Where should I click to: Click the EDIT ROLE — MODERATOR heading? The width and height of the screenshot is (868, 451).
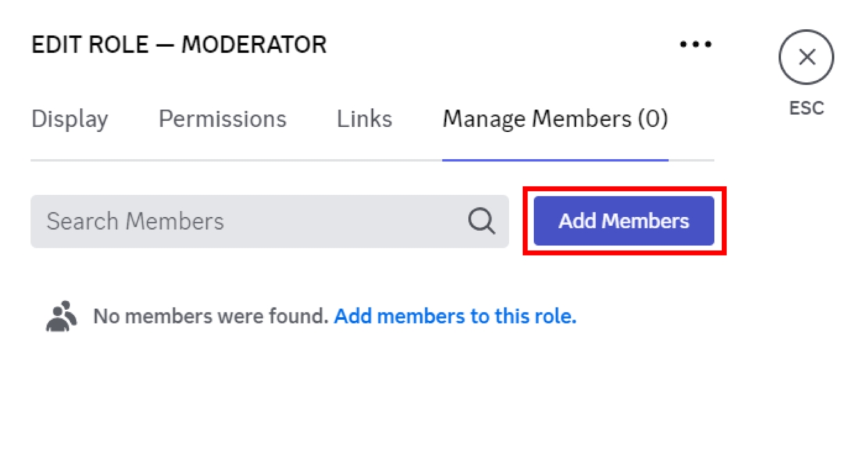pyautogui.click(x=179, y=44)
